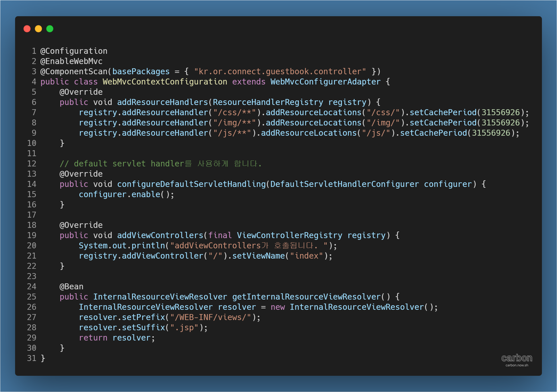Click the carbon watermark logo

click(516, 358)
